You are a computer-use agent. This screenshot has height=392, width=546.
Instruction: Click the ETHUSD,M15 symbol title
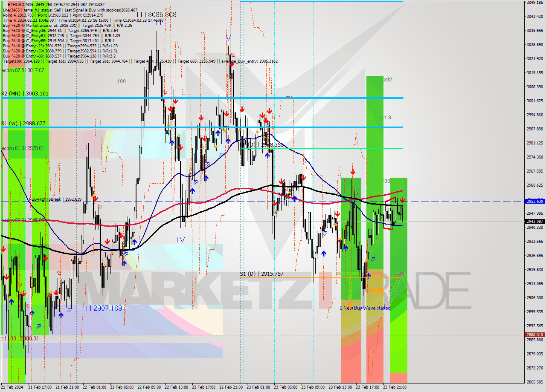coord(21,5)
